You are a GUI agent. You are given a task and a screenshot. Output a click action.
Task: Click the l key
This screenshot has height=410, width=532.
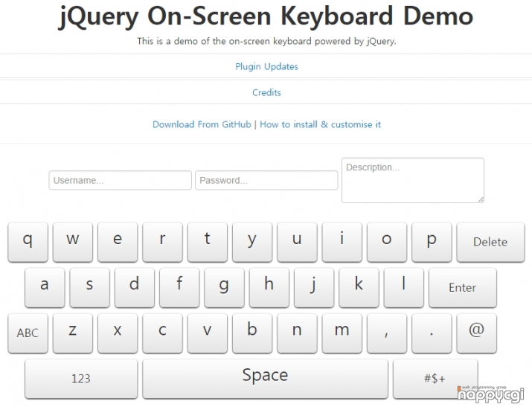[x=404, y=287]
